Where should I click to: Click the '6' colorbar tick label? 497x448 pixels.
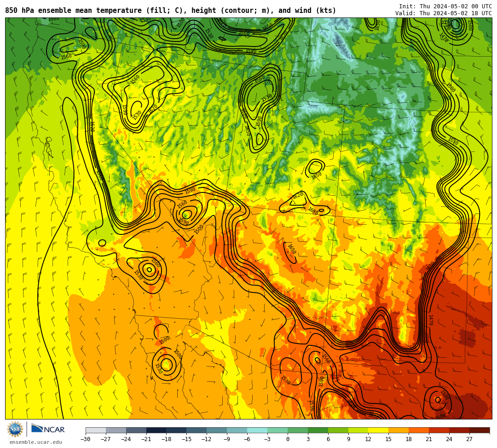(328, 439)
